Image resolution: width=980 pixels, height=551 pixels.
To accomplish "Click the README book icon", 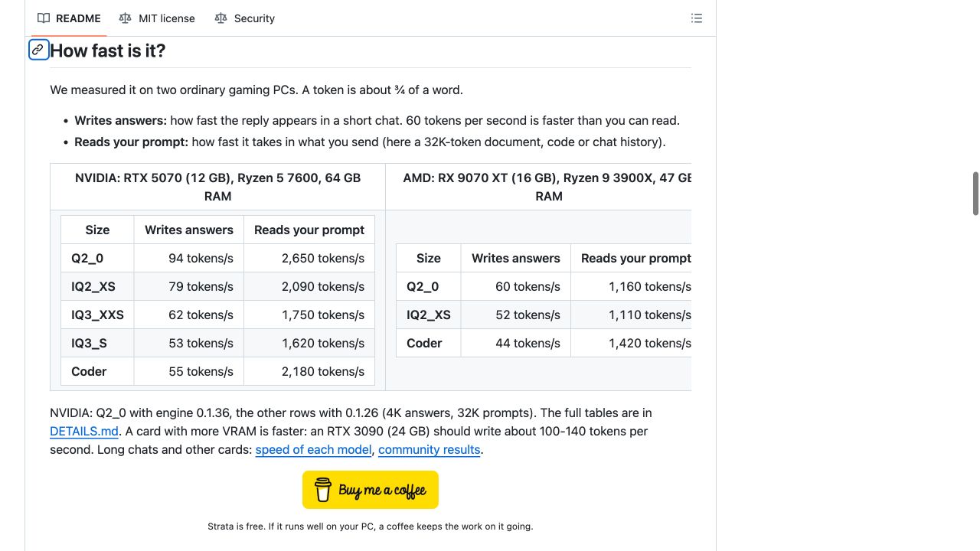I will click(x=44, y=18).
